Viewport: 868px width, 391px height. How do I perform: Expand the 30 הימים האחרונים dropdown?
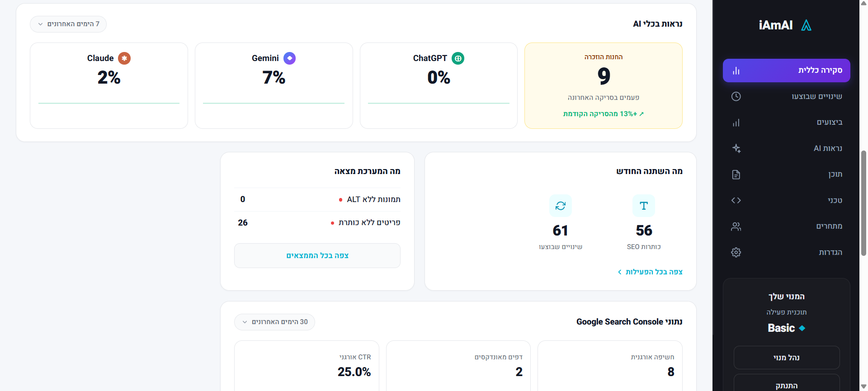[274, 322]
